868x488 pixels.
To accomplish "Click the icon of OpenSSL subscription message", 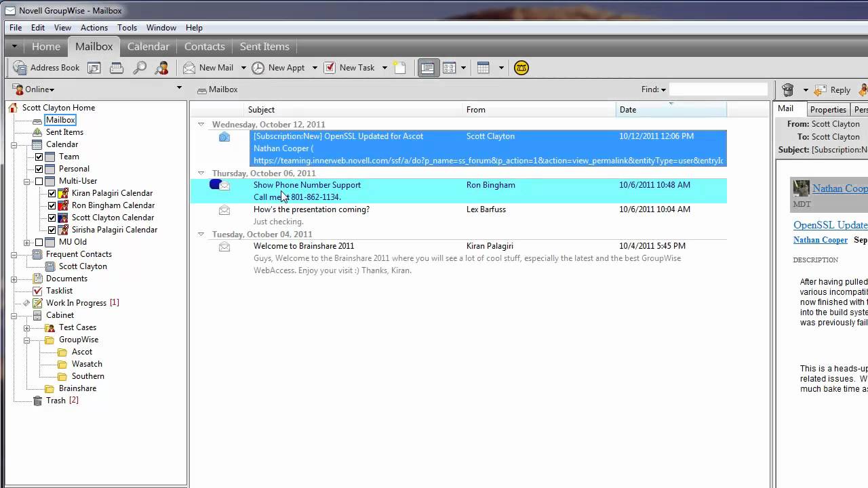I will coord(224,137).
